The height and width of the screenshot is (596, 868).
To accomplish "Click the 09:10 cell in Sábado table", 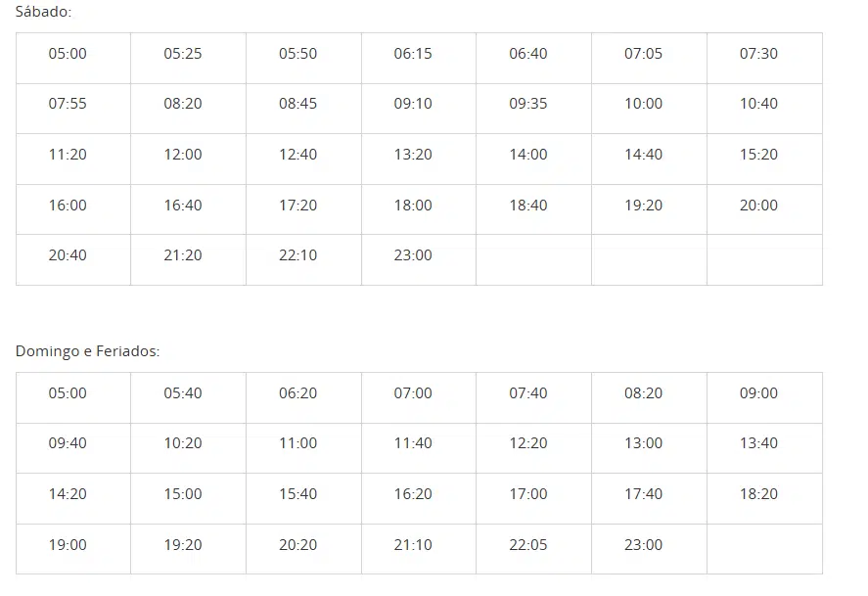I will pos(413,104).
